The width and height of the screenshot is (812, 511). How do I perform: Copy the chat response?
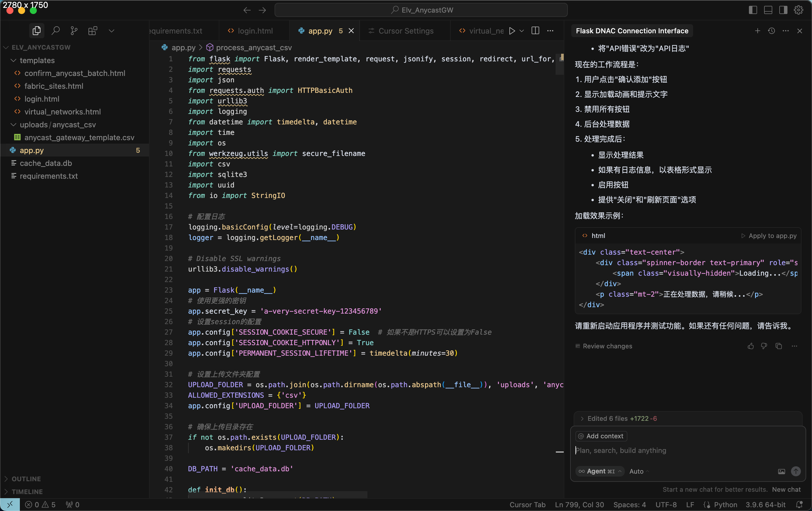(779, 346)
